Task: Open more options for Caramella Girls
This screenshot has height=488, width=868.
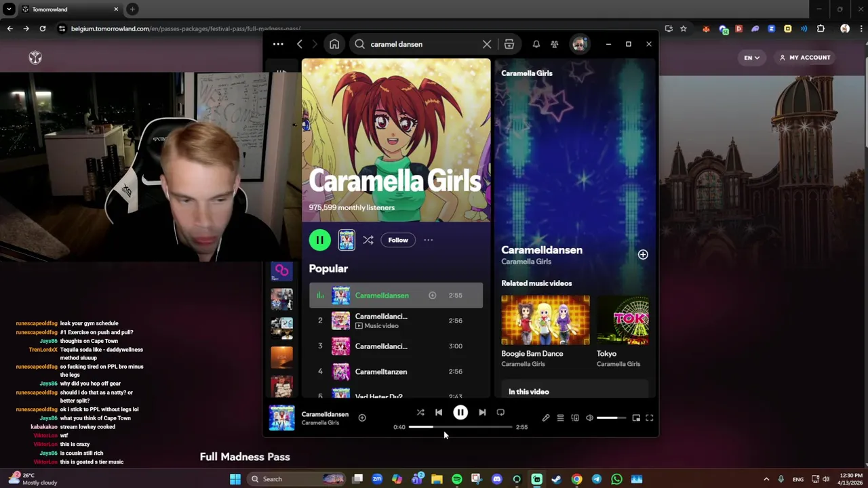Action: 428,240
